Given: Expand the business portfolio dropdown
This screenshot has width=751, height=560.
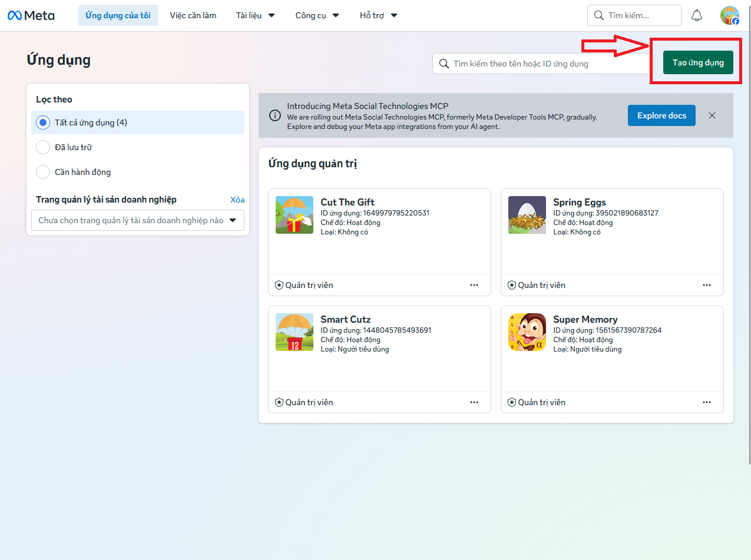Looking at the screenshot, I should [138, 220].
